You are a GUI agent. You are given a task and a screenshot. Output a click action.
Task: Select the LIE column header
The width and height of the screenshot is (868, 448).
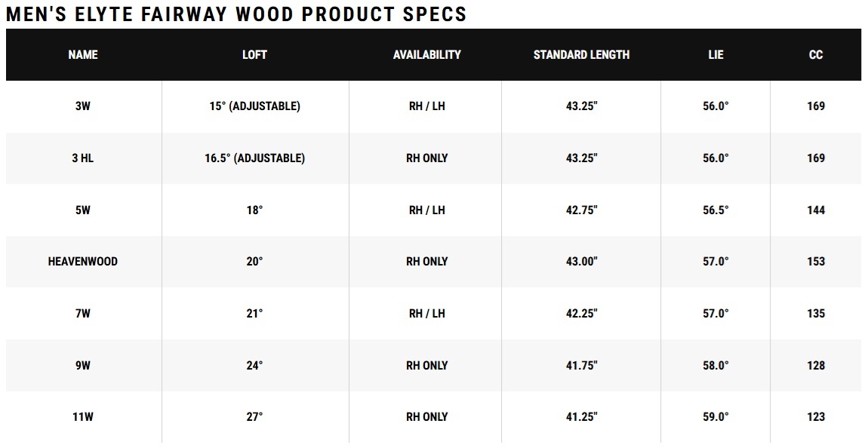coord(716,55)
